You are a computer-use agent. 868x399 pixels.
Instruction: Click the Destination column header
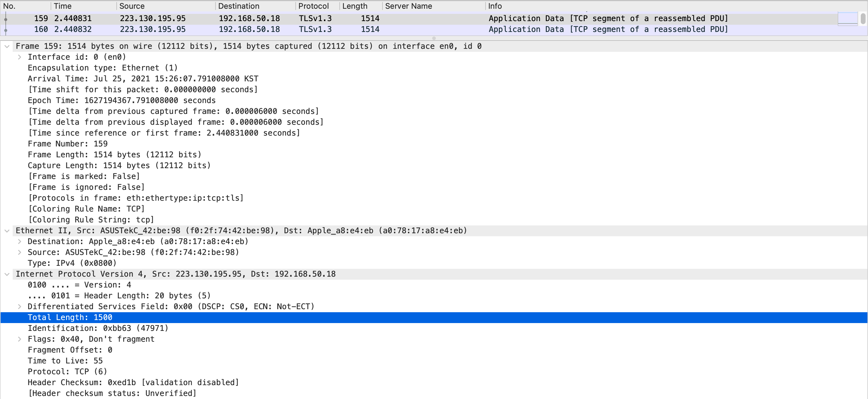pyautogui.click(x=254, y=6)
